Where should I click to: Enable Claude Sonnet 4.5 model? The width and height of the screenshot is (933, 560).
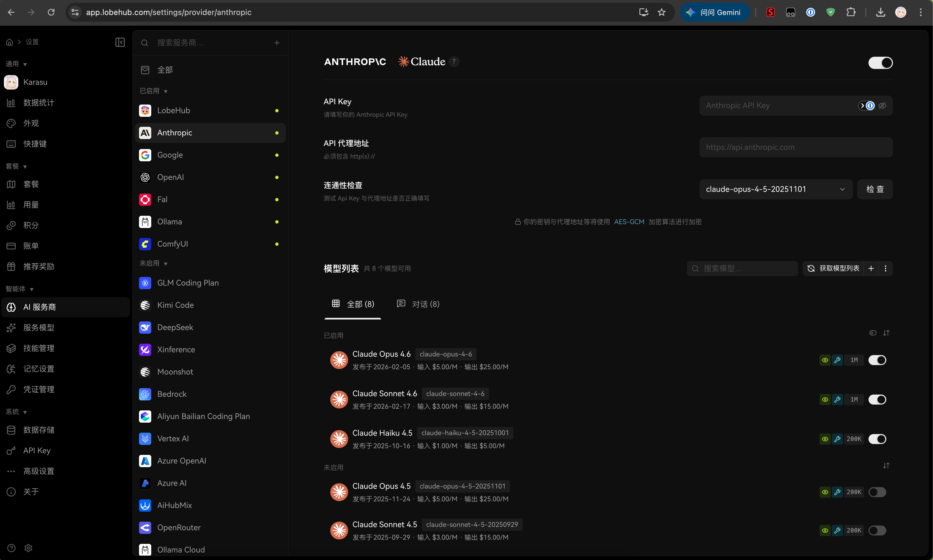[877, 531]
